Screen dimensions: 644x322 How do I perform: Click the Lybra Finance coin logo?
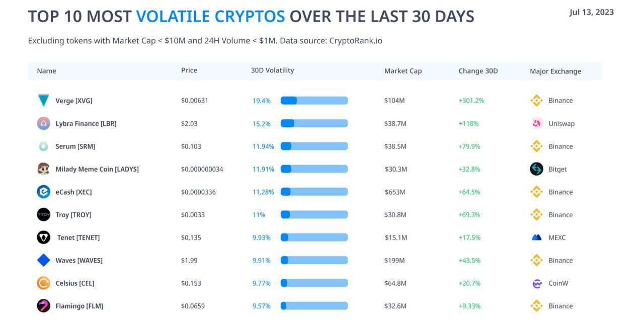pyautogui.click(x=44, y=123)
